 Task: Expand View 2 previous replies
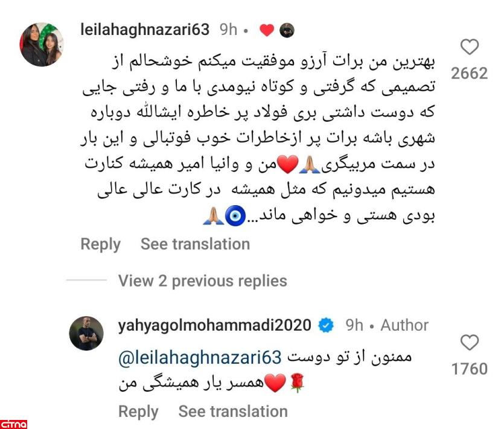[x=202, y=281]
